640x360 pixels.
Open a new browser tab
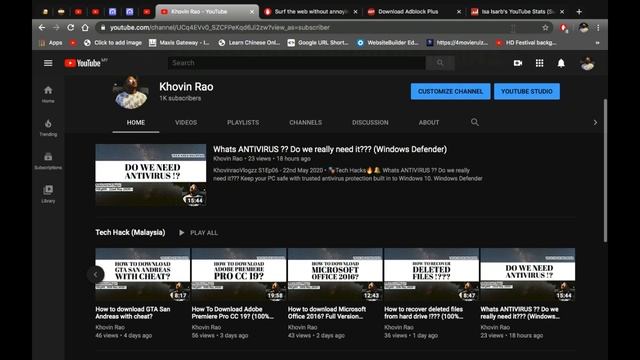point(579,11)
